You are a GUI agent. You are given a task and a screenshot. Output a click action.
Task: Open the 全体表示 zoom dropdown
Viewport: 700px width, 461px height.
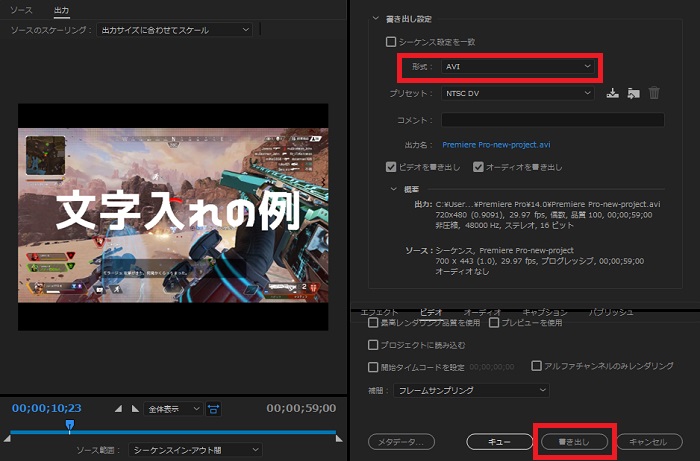[173, 409]
